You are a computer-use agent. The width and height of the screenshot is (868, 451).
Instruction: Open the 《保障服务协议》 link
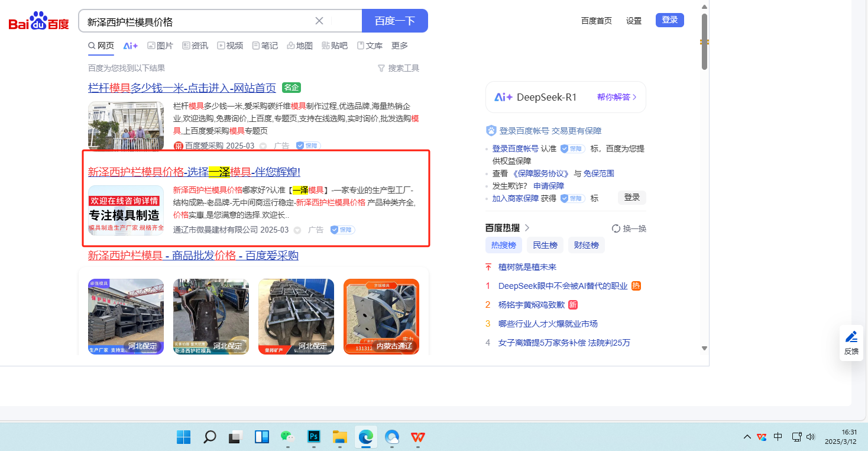(541, 173)
